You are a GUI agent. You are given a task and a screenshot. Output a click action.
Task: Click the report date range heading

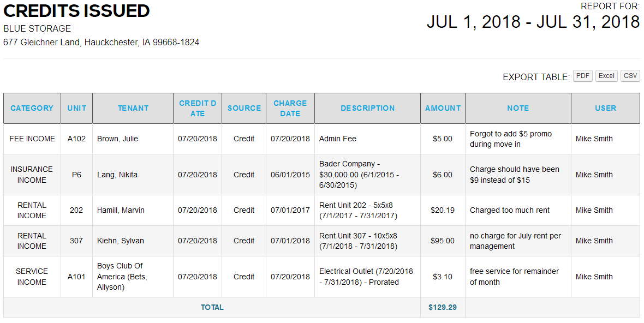(533, 22)
